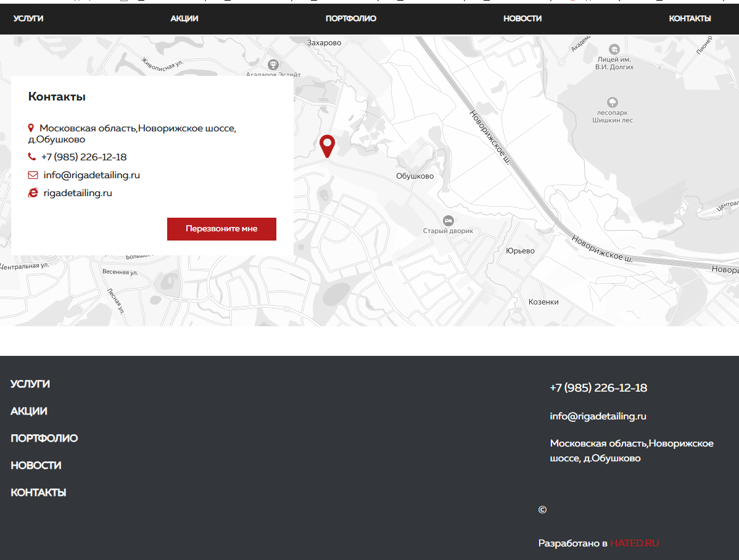The image size is (739, 560).
Task: Click the Агаларов Эстейт trophy icon on map
Action: point(273,64)
